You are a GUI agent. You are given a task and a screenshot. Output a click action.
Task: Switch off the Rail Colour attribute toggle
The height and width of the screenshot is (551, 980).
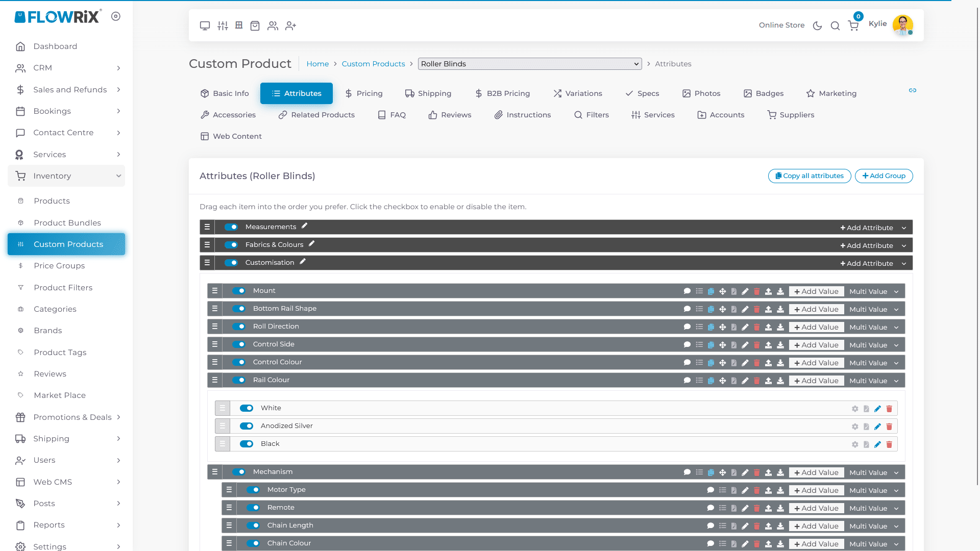click(x=239, y=380)
